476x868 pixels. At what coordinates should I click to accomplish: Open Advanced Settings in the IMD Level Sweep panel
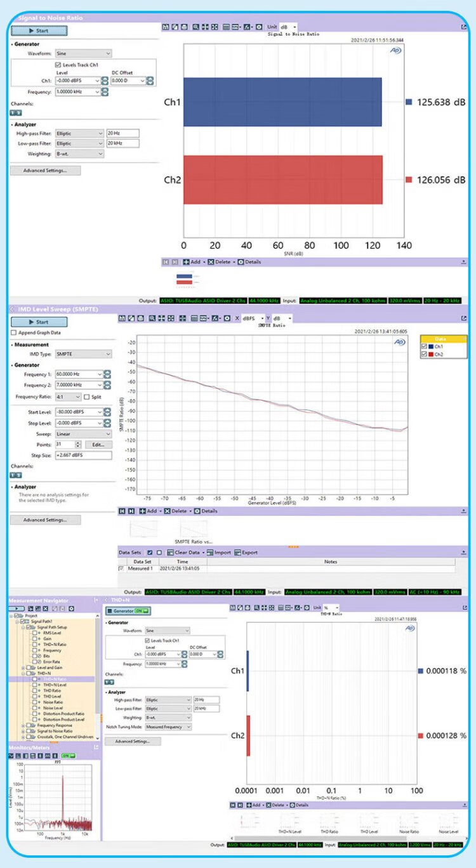click(45, 520)
